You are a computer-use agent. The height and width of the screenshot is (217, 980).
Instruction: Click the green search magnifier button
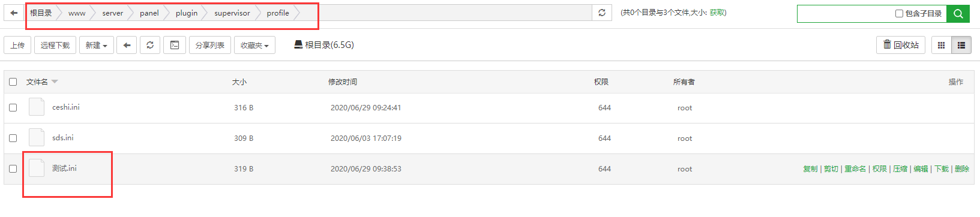pos(958,13)
